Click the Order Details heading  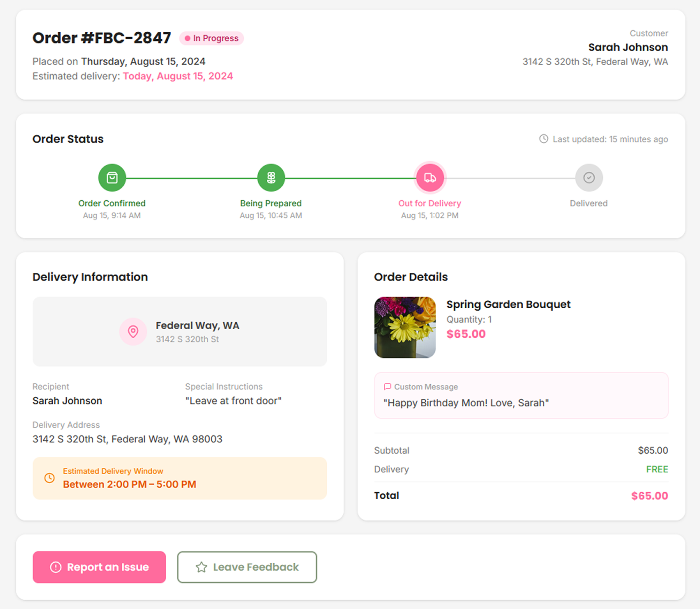pos(411,277)
